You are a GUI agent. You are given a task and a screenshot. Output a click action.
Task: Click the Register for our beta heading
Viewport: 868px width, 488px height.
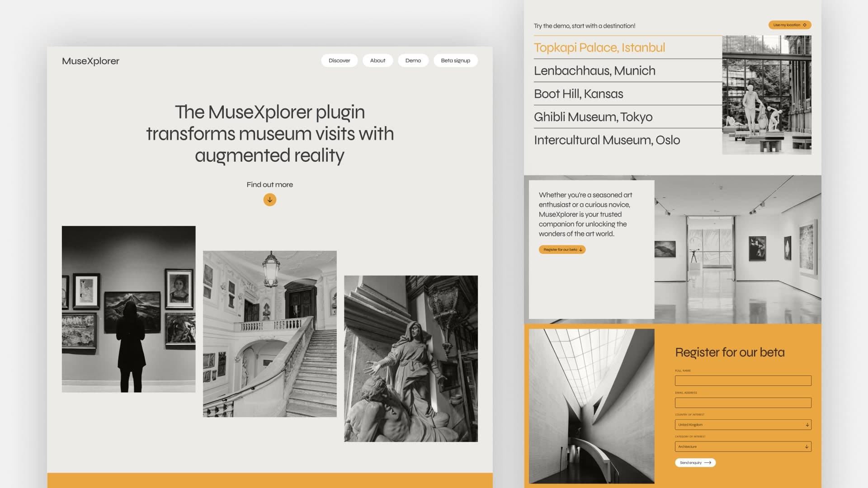(730, 352)
